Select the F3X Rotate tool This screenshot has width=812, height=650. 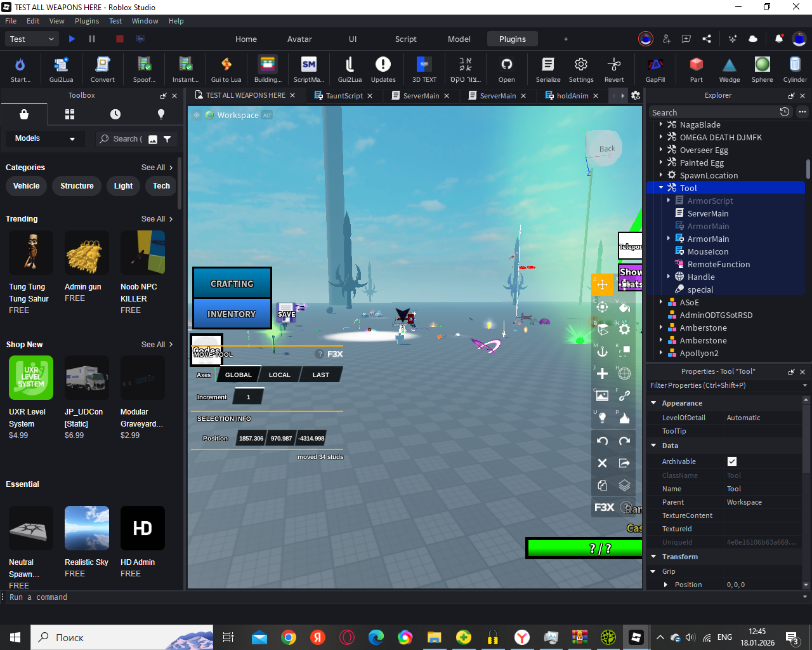point(603,307)
